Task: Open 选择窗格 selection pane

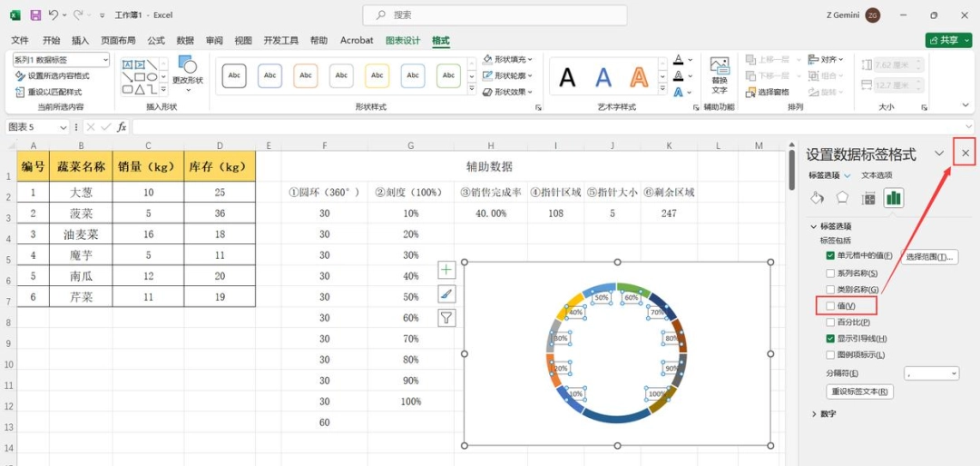Action: pyautogui.click(x=768, y=92)
